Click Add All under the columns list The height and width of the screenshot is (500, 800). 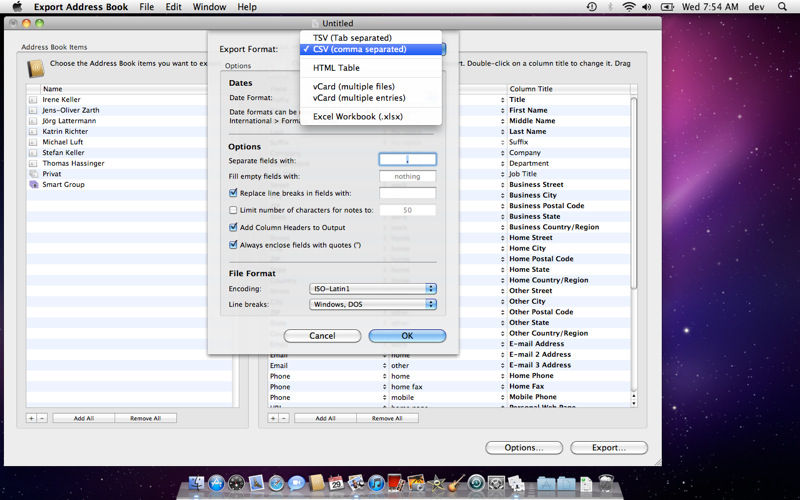pyautogui.click(x=326, y=418)
